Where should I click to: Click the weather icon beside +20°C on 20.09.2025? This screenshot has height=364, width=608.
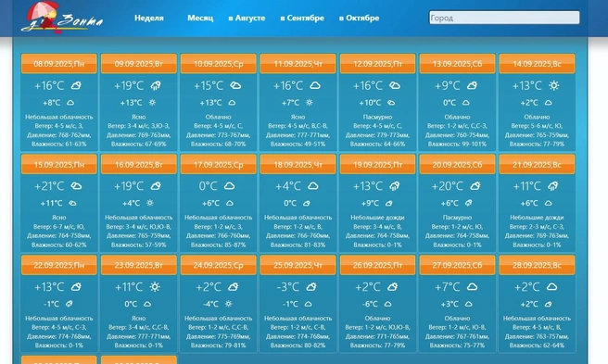[x=475, y=186]
